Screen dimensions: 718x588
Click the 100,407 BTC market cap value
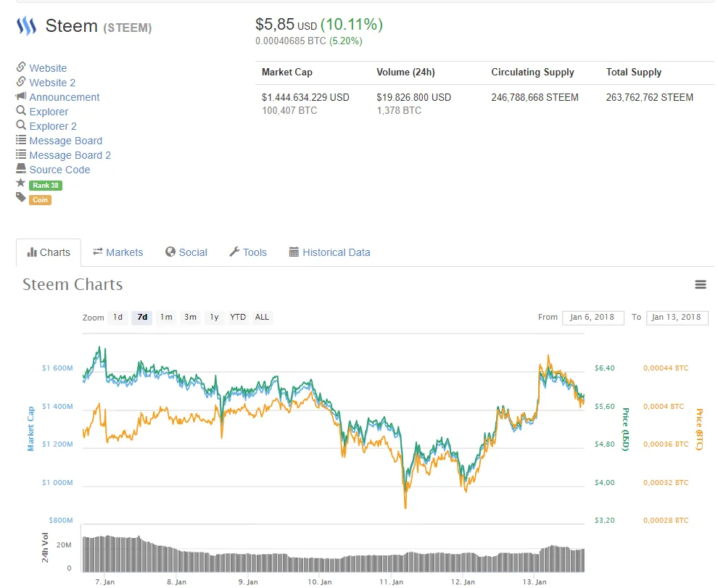coord(289,111)
